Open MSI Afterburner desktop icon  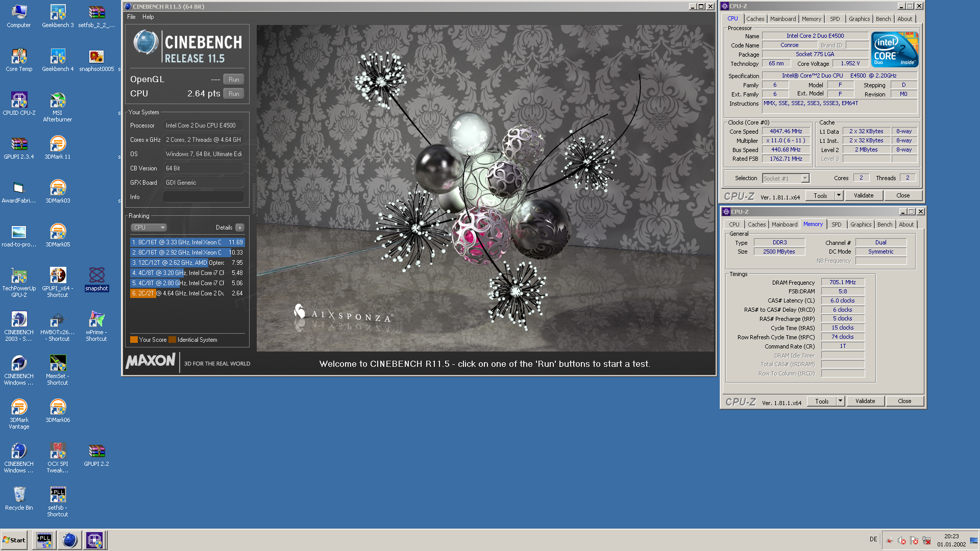(58, 107)
